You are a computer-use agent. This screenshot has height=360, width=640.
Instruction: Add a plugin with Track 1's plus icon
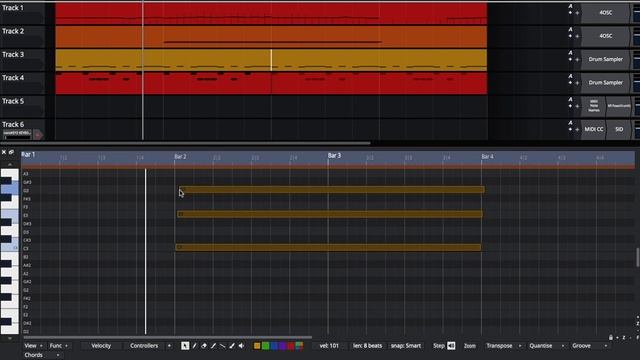577,13
